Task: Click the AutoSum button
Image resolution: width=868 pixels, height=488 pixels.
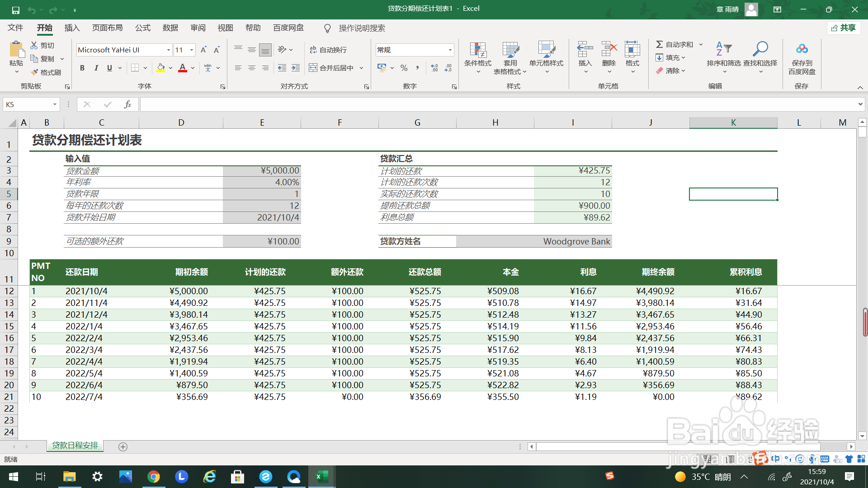Action: (x=674, y=44)
